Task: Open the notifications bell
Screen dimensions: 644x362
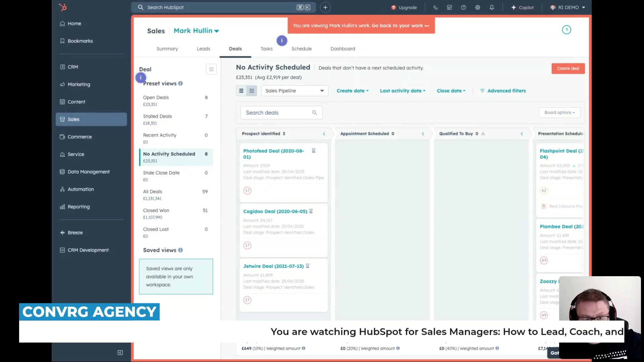Action: (x=492, y=7)
